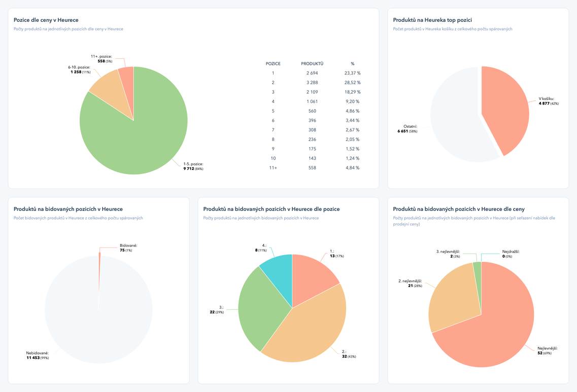Select 'Produktů na bidovaných pozicích v Heurece dle pozice' title
This screenshot has height=392, width=577.
(271, 209)
